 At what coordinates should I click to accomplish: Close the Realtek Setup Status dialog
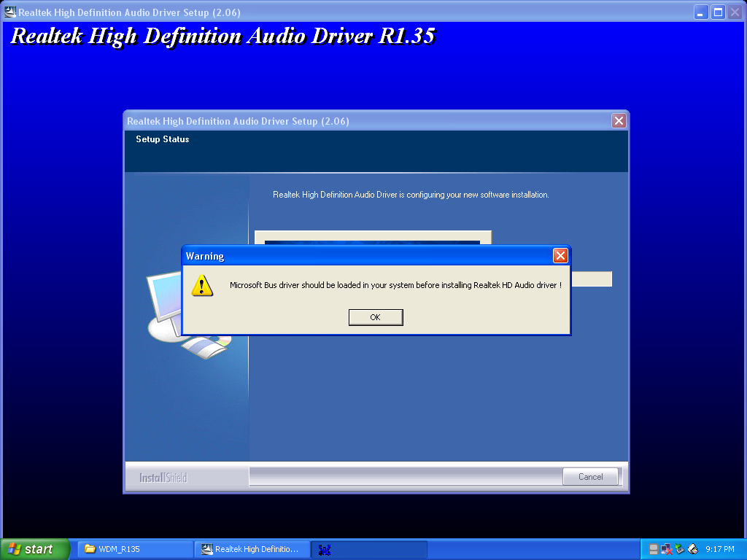pyautogui.click(x=619, y=121)
